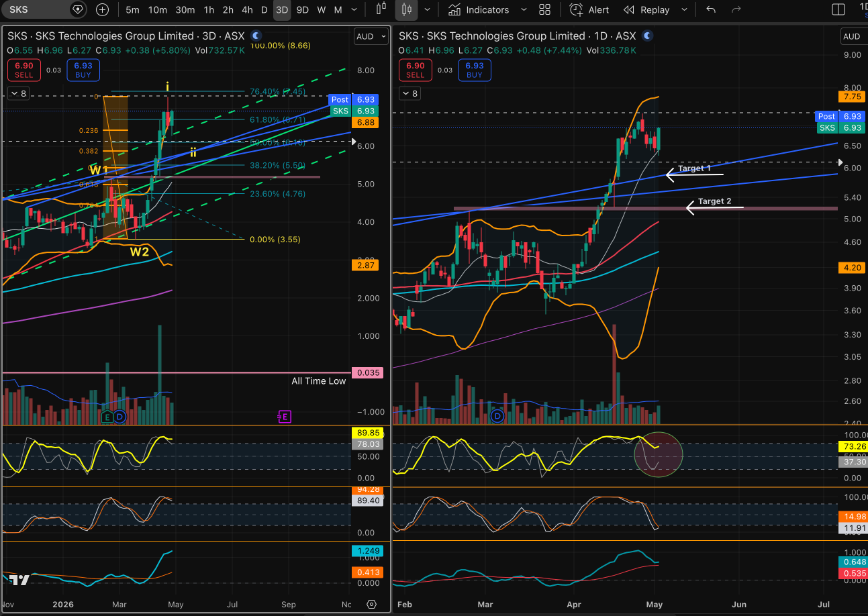Click BUY 6.93 on the 1D chart
Viewport: 868px width, 616px height.
(x=475, y=70)
